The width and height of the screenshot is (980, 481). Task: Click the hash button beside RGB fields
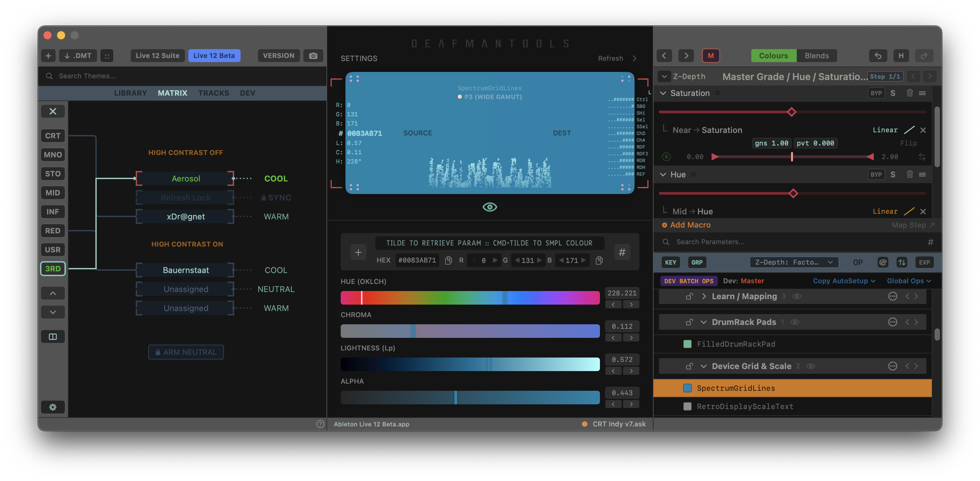(622, 252)
